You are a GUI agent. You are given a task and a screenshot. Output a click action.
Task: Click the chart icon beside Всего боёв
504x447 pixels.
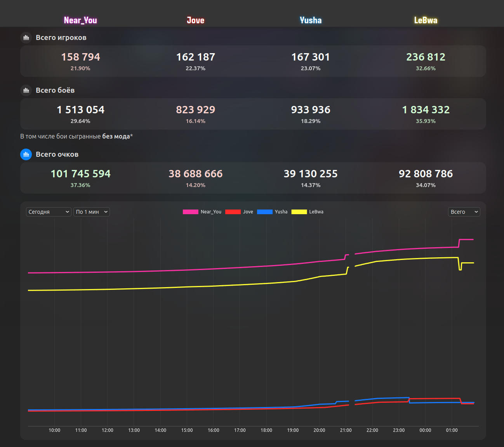tap(26, 90)
